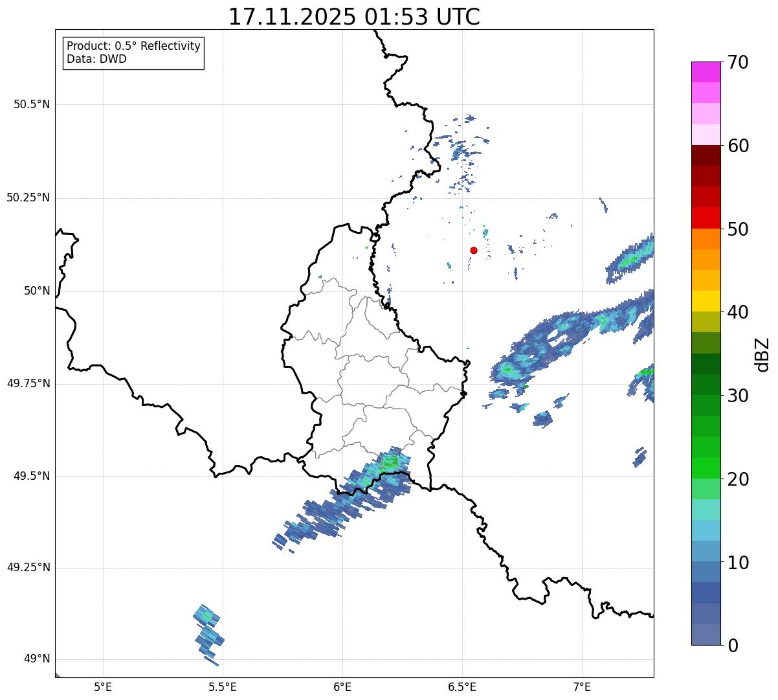Click the 40 tick on the colorbar
The image size is (778, 700).
[739, 312]
